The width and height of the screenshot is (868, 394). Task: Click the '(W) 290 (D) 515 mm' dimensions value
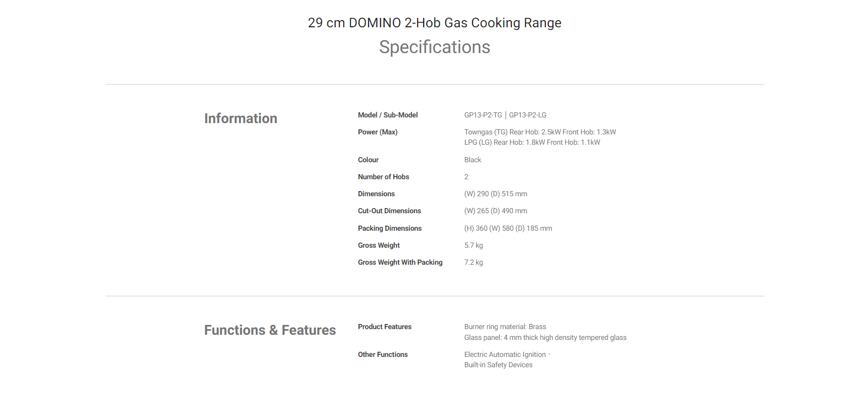point(495,194)
